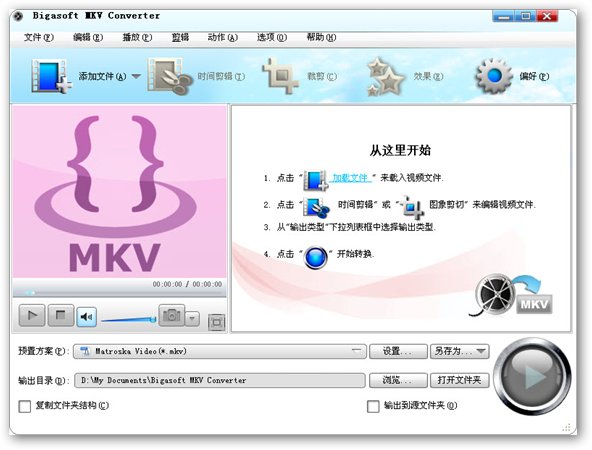The image size is (592, 450).
Task: Enable 输出到源文件夹 checkbox
Action: (373, 407)
